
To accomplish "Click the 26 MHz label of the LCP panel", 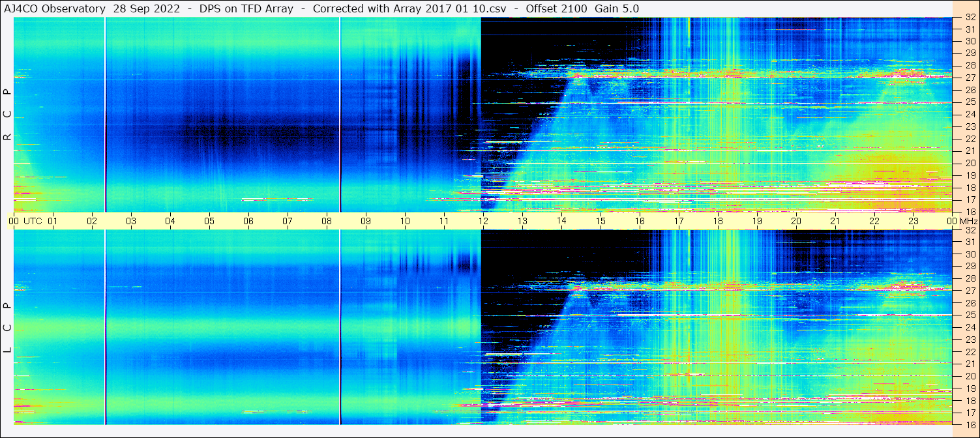I will click(970, 303).
